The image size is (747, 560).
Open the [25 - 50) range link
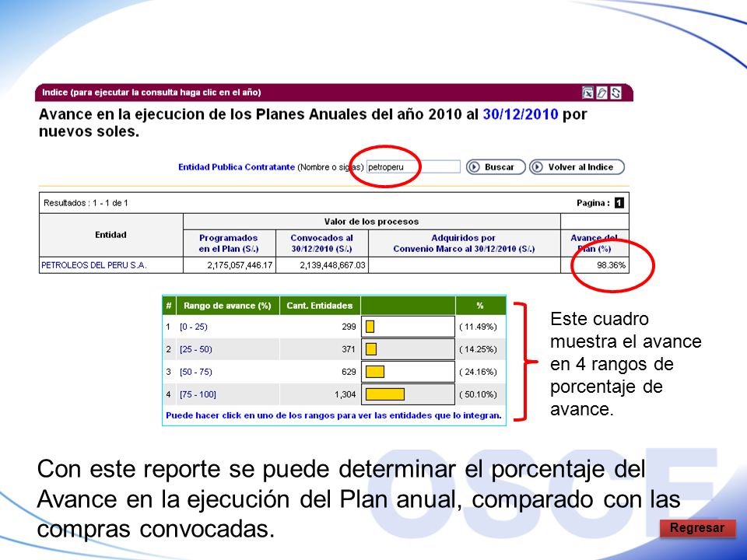tap(196, 349)
